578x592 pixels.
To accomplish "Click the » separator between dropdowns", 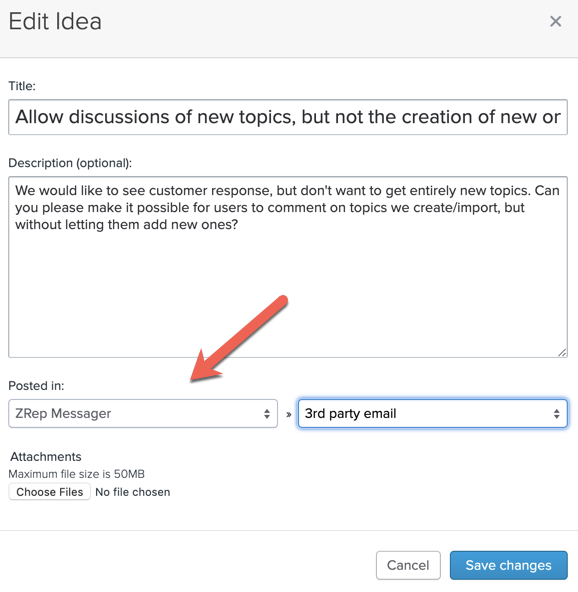I will tap(288, 415).
